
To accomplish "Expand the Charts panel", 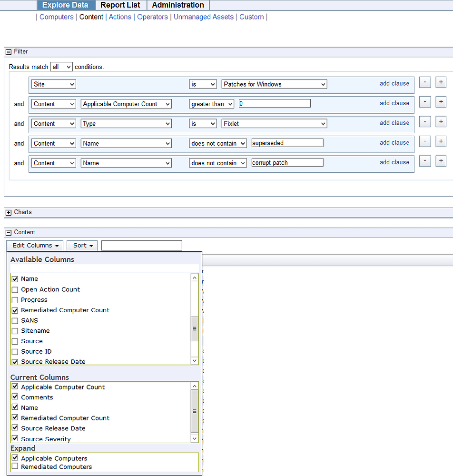I will click(x=8, y=212).
